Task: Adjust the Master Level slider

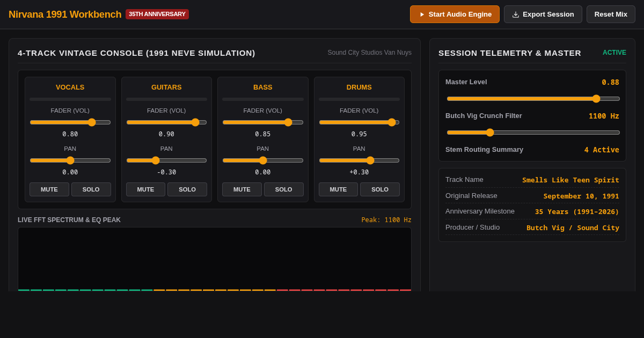Action: (x=533, y=99)
